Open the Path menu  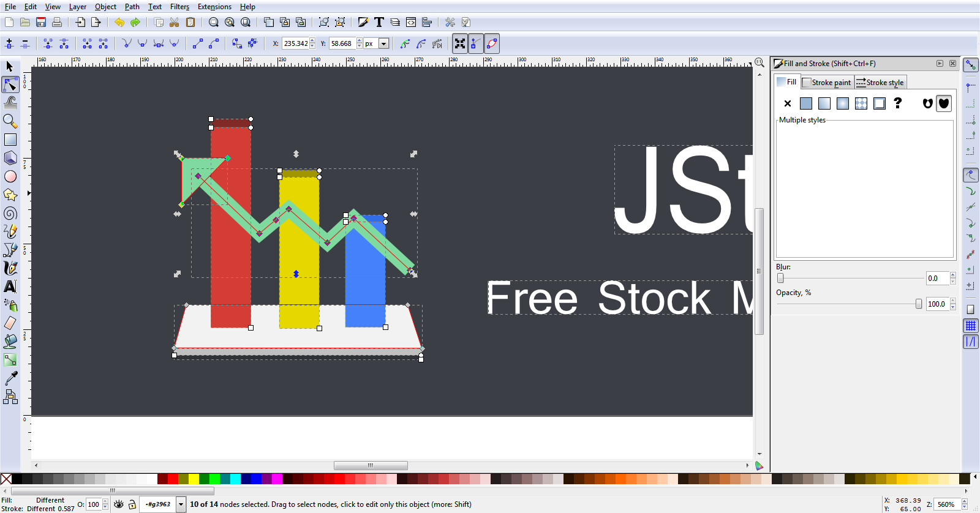132,7
